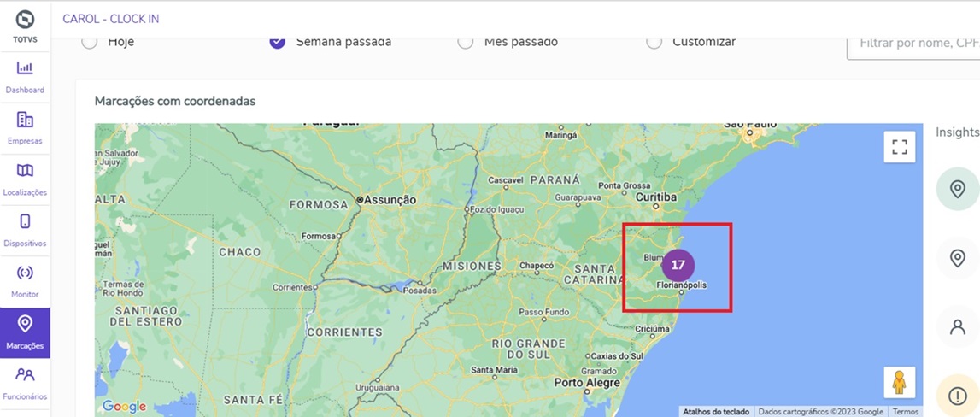980x417 pixels.
Task: Select the Hoje radio option
Action: [90, 42]
